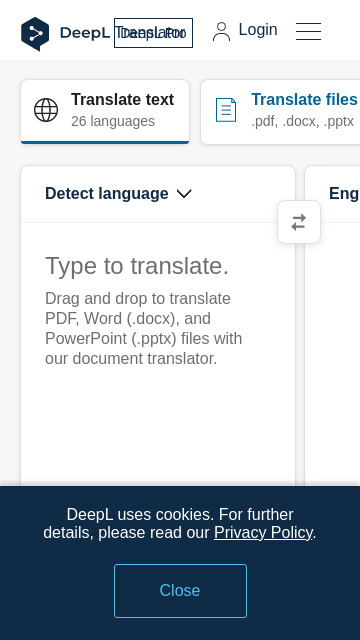Click the Login link
This screenshot has height=640, width=360.
point(258,30)
